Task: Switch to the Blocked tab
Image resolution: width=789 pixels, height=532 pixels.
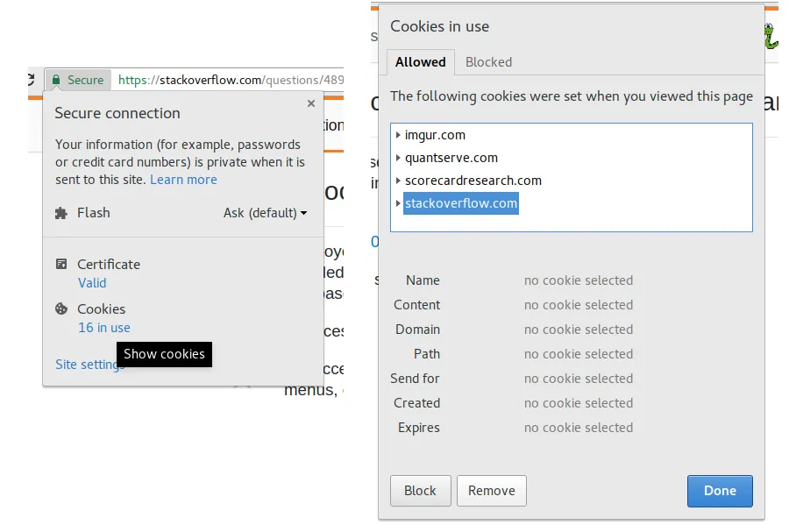Action: click(488, 62)
